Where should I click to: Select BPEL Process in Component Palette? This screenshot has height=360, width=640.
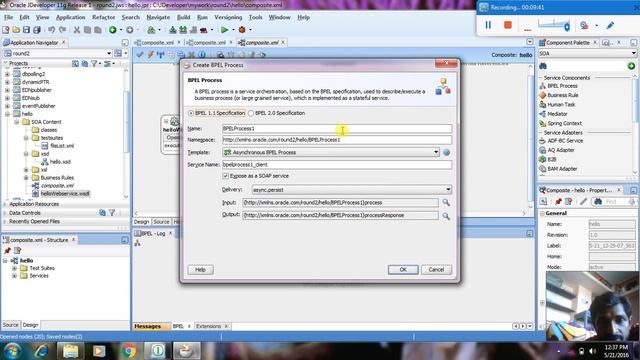pyautogui.click(x=562, y=86)
